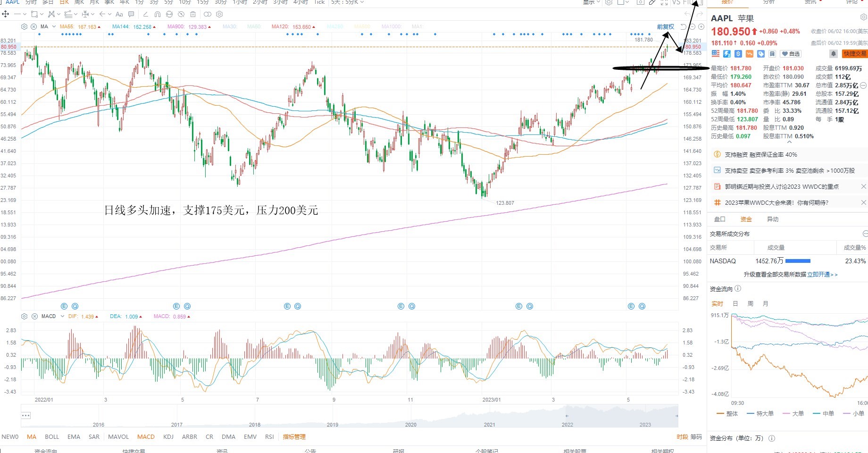Click the US flag market icon
This screenshot has height=453, width=868.
click(x=716, y=54)
